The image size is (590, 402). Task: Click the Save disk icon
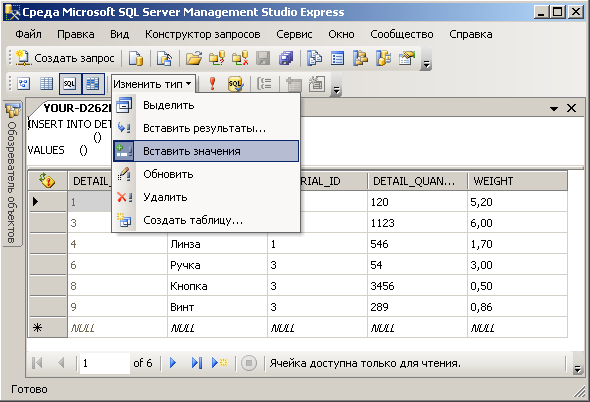click(263, 58)
